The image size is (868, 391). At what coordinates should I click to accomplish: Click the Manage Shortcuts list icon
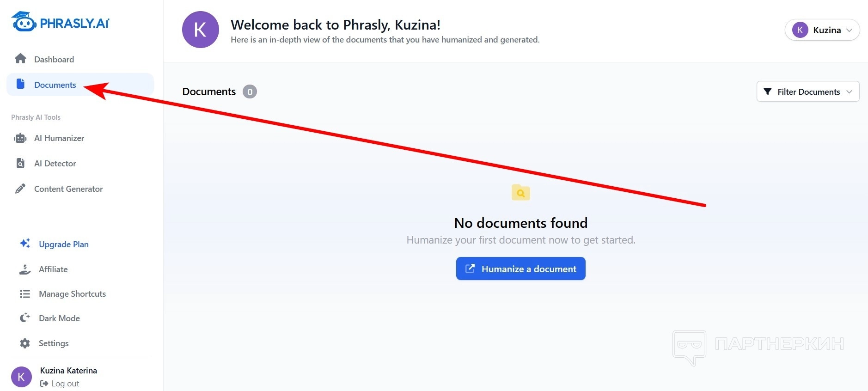point(25,294)
